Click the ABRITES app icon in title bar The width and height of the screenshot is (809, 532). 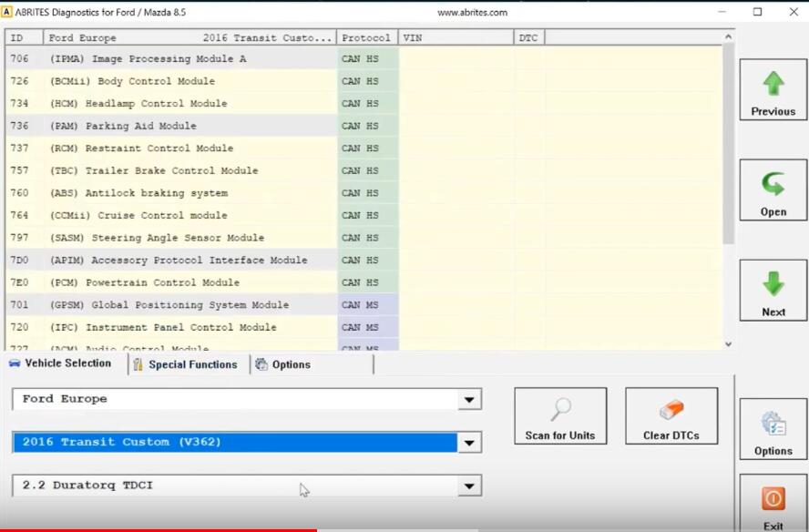(x=6, y=12)
